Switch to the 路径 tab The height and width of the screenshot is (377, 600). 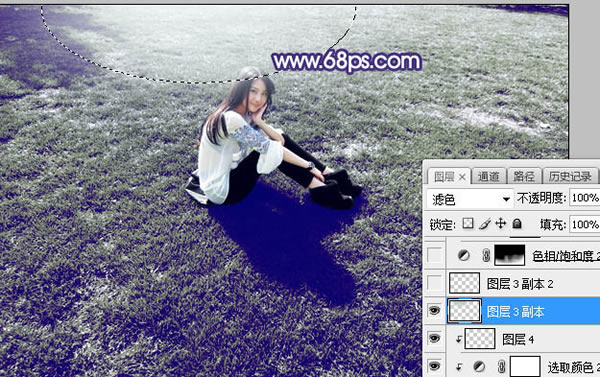pos(523,176)
